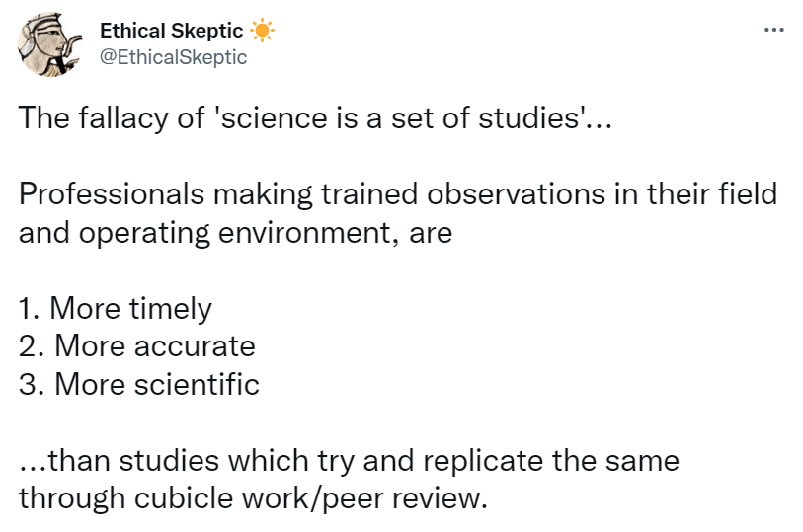Click the final line 'through cubicle work/peer review.'
The height and width of the screenshot is (532, 803).
pos(253,496)
